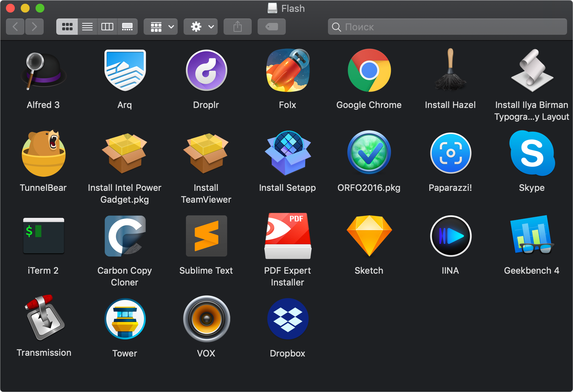
Task: Select the VOX speaker icon
Action: tap(207, 319)
